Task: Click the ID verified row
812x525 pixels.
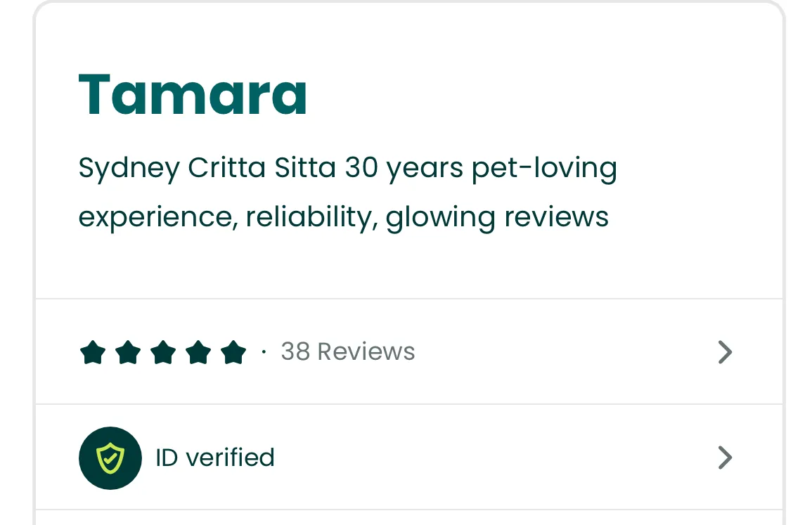Action: pyautogui.click(x=408, y=458)
